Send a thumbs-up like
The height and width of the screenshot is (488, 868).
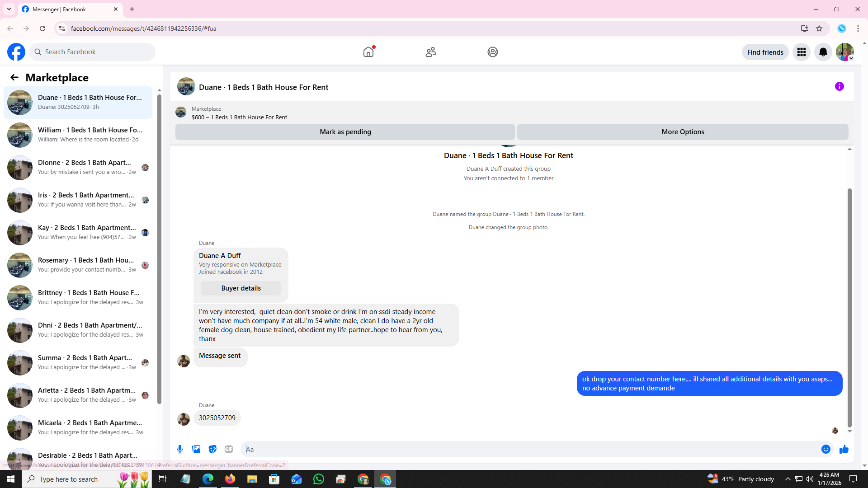[x=844, y=449]
